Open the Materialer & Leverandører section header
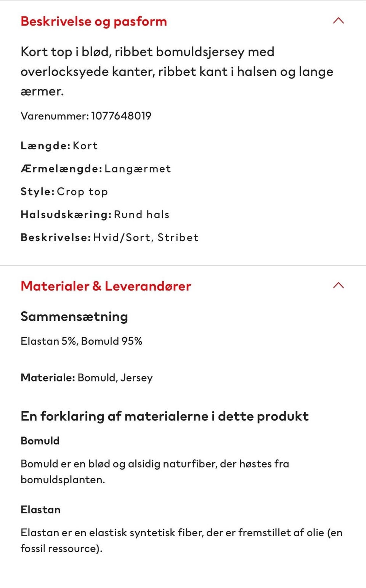Viewport: 366px width, 588px height. 106,286
